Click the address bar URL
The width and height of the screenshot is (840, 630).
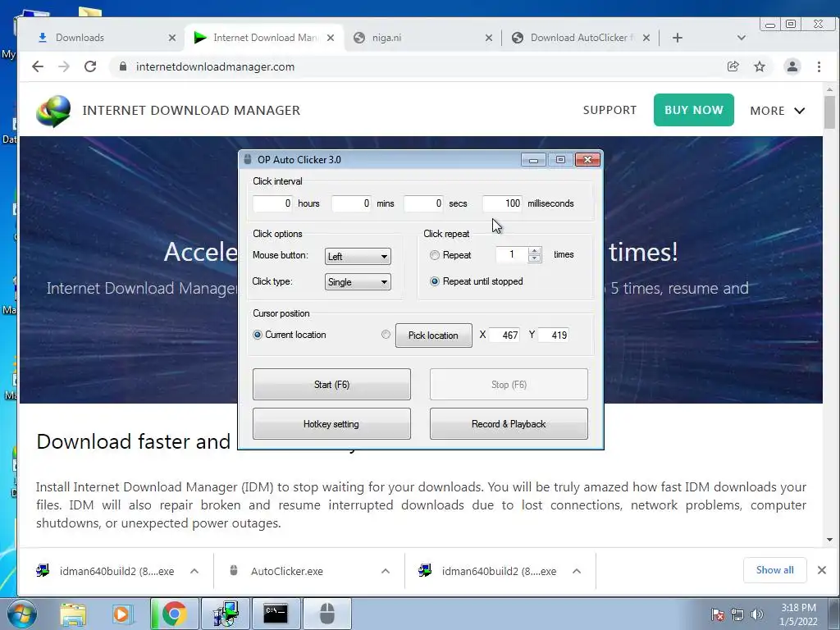pyautogui.click(x=215, y=66)
